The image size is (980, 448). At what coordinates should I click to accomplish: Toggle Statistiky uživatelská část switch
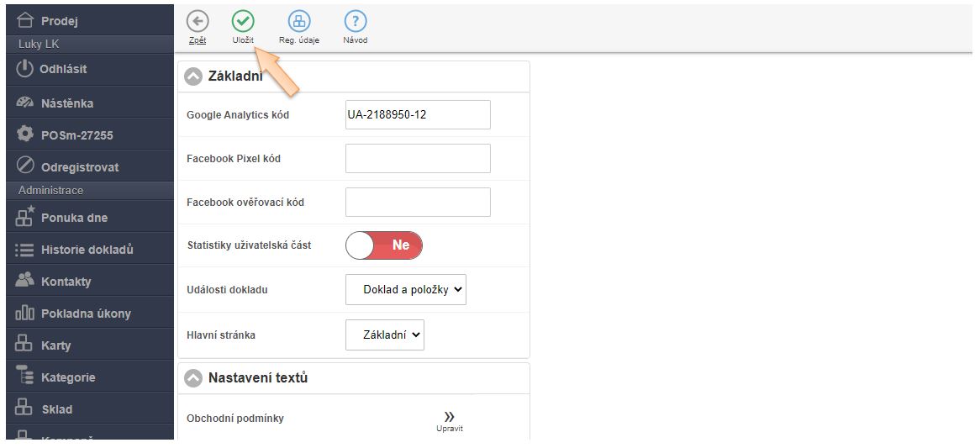[384, 245]
